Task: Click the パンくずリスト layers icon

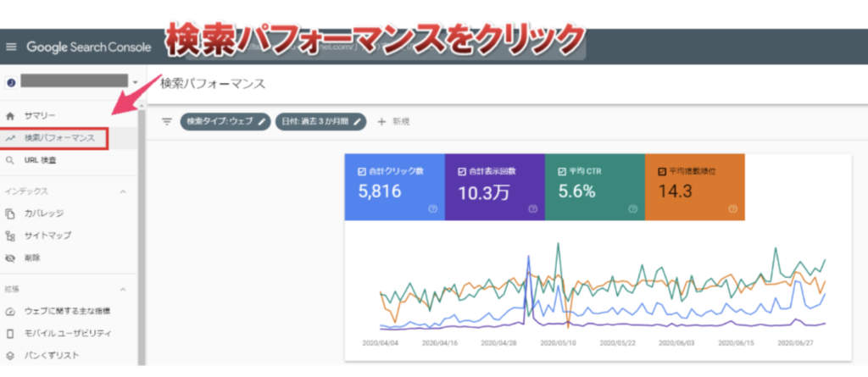Action: [10, 356]
